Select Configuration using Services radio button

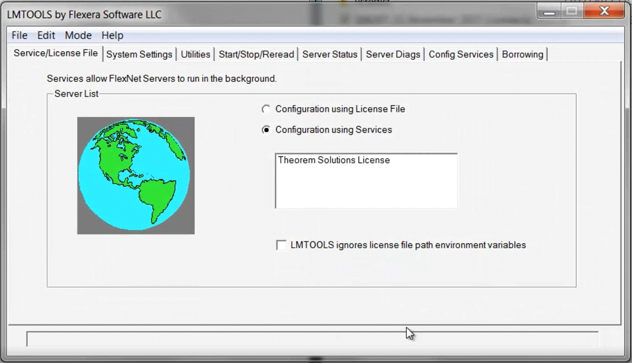[266, 130]
